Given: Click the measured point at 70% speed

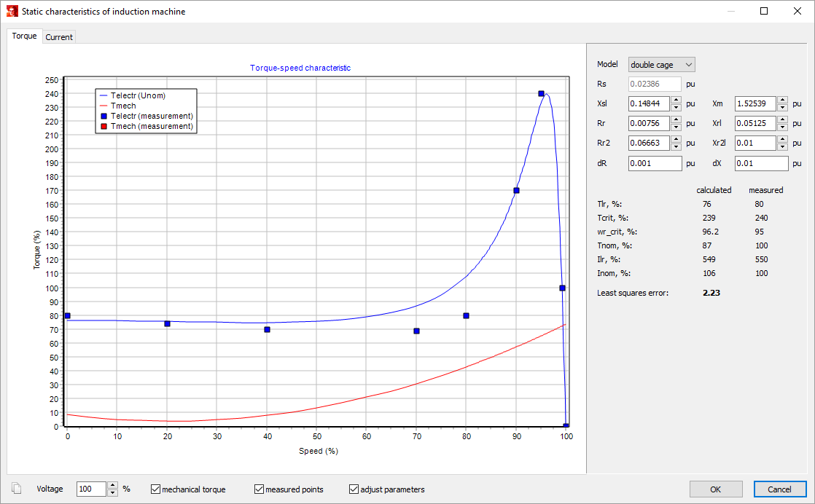Looking at the screenshot, I should pos(416,331).
